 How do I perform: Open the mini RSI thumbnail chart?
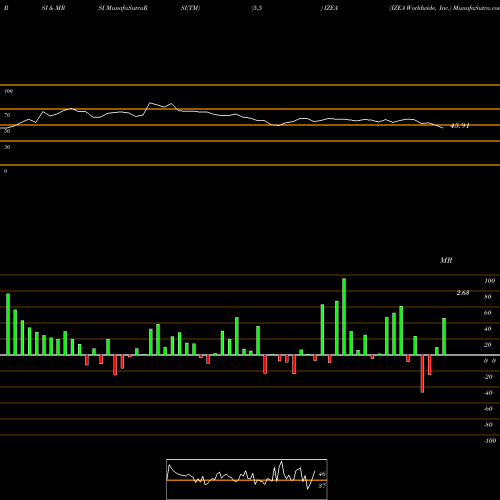pyautogui.click(x=247, y=479)
